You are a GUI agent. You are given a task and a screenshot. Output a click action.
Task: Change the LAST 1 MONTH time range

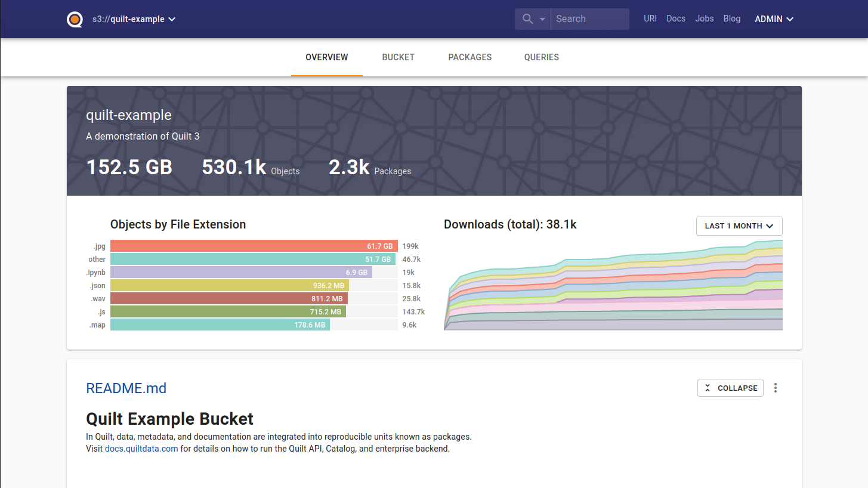point(739,226)
